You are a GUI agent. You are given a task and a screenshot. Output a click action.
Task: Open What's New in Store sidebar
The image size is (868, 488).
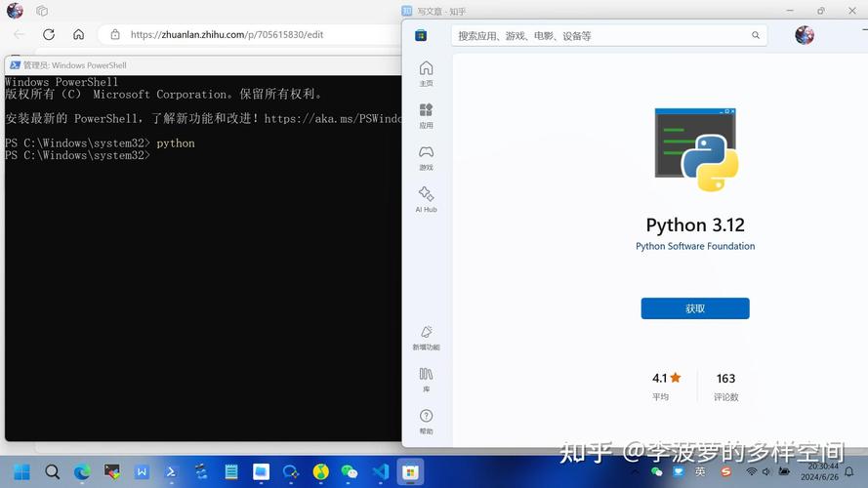(426, 338)
